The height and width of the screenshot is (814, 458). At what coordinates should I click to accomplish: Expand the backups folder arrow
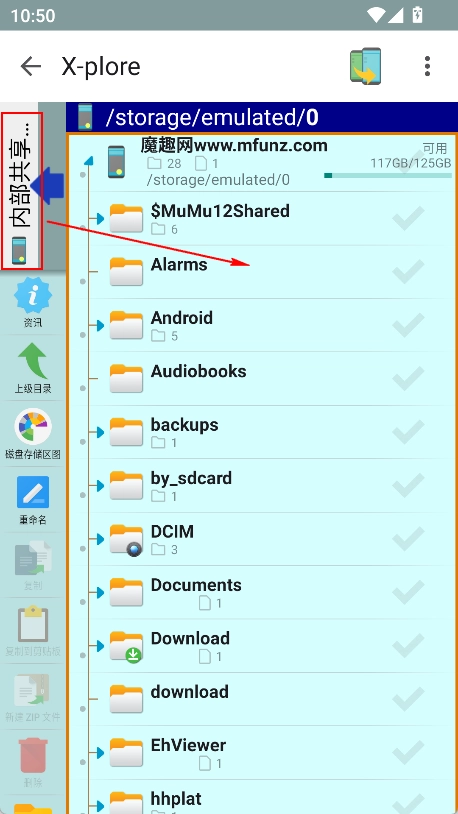(x=100, y=432)
